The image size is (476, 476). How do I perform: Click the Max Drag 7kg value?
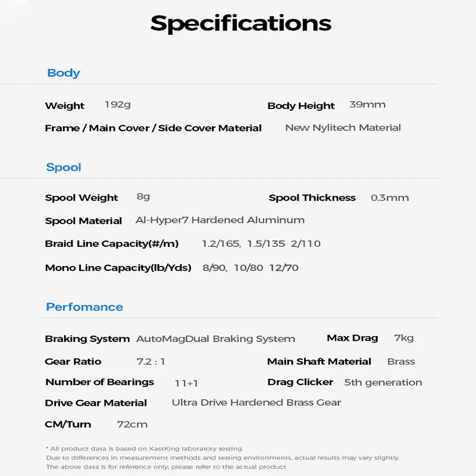tap(403, 338)
